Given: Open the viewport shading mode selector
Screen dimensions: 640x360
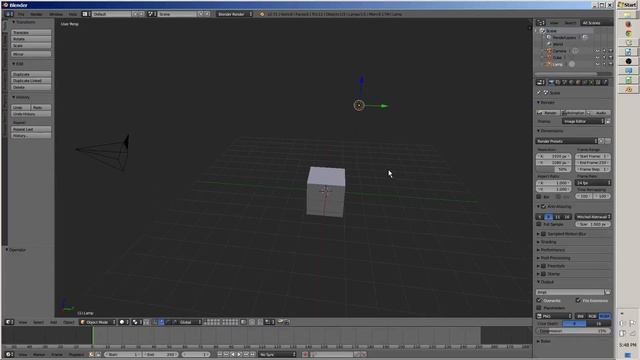Looking at the screenshot, I should (x=124, y=322).
